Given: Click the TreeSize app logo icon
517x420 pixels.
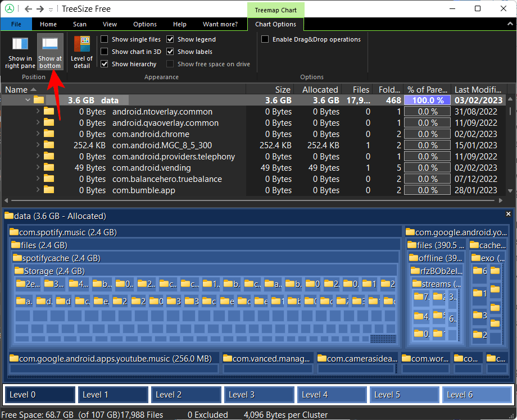Looking at the screenshot, I should (x=9, y=9).
